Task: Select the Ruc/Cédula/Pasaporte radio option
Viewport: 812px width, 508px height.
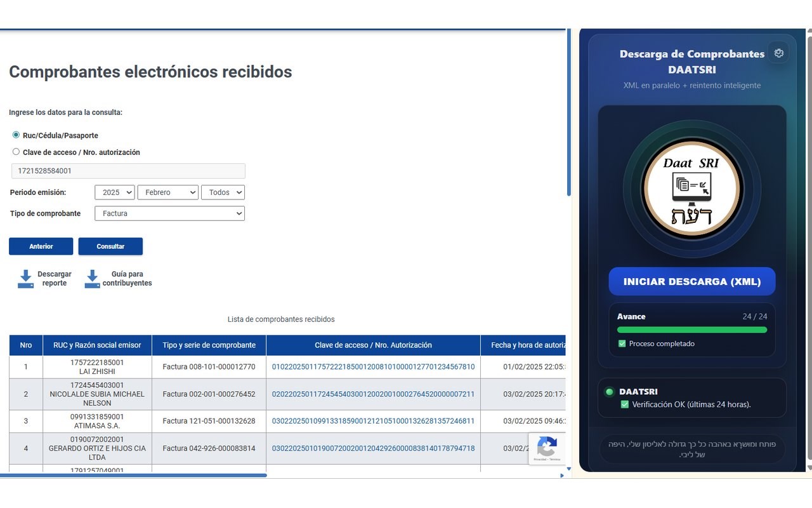Action: (16, 135)
